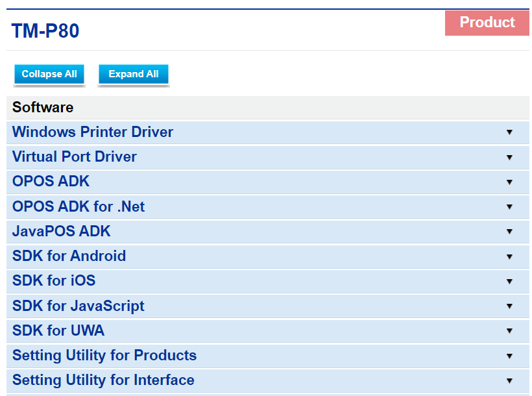The width and height of the screenshot is (532, 396).
Task: Open the OPOS ADK section title
Action: pyautogui.click(x=51, y=181)
